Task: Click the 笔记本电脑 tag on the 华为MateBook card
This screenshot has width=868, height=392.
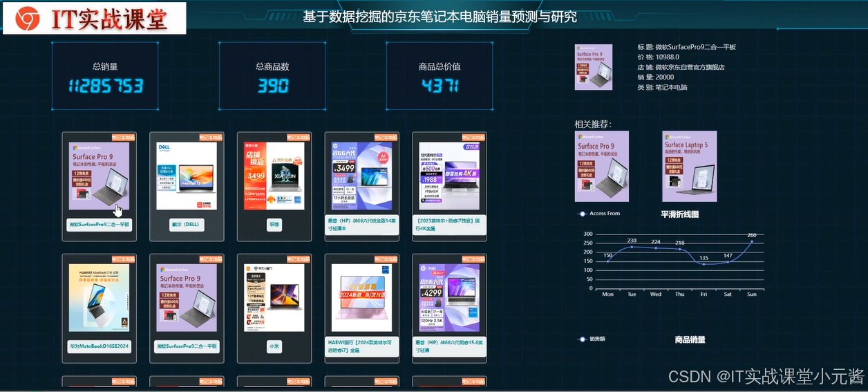Action: [124, 259]
